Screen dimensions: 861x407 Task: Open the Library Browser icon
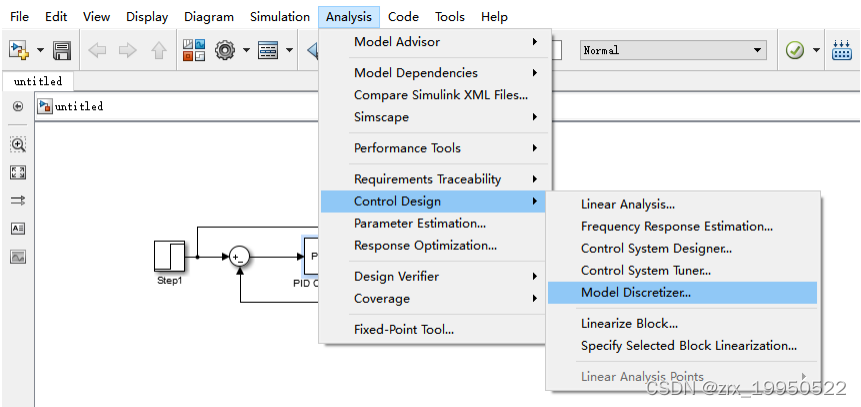(x=194, y=51)
